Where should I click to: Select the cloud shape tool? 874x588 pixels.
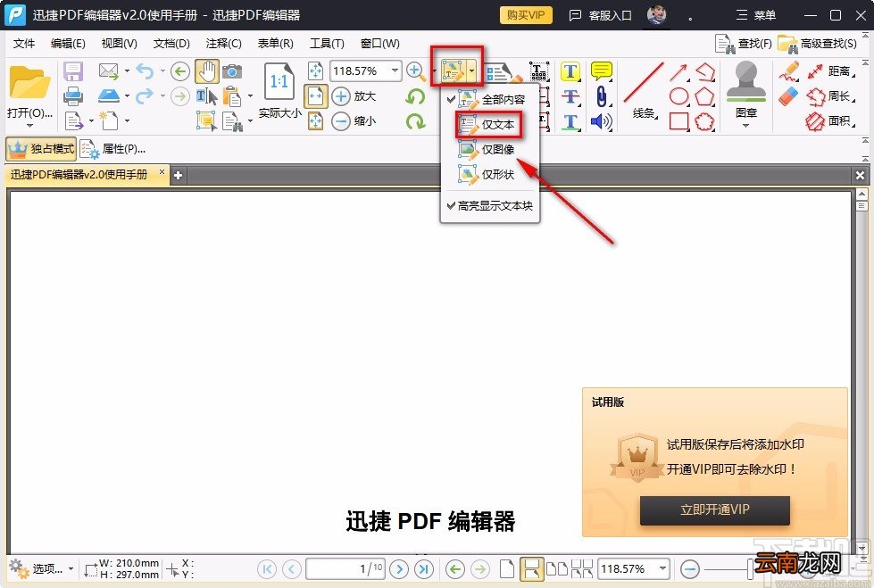pos(705,121)
